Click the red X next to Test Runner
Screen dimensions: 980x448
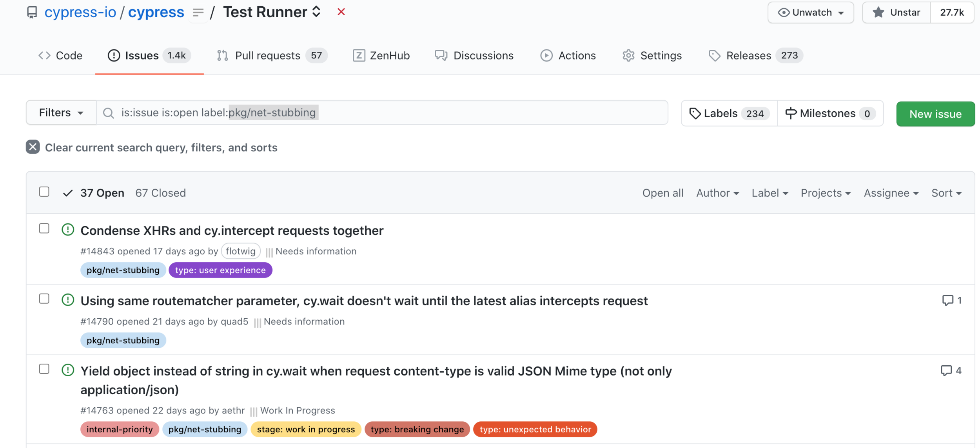coord(341,12)
